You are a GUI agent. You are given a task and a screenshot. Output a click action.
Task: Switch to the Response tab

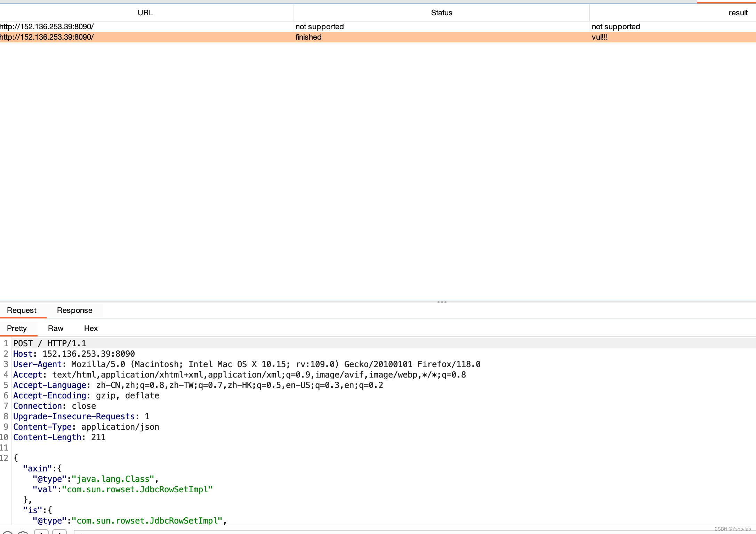[x=74, y=310]
